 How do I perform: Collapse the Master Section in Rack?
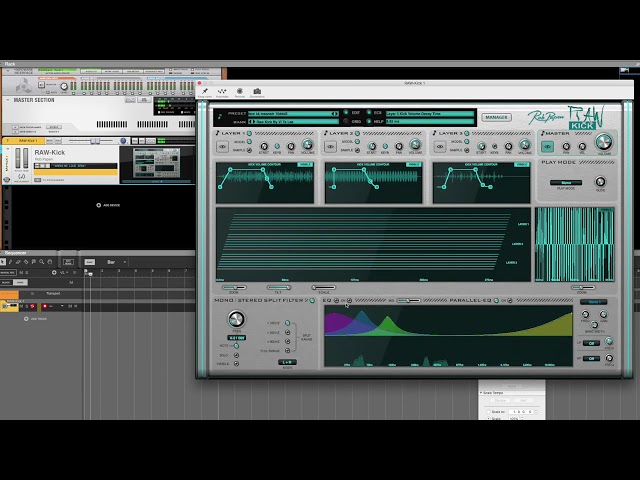pos(7,100)
